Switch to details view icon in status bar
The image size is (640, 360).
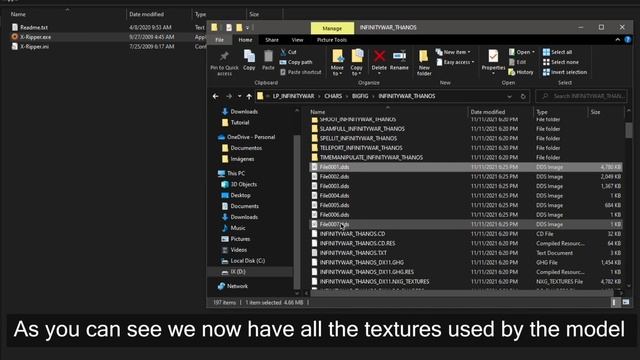tap(613, 302)
